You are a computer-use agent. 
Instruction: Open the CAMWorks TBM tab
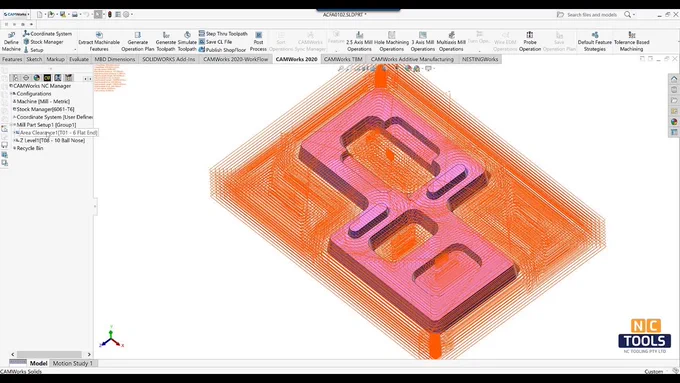pyautogui.click(x=343, y=59)
